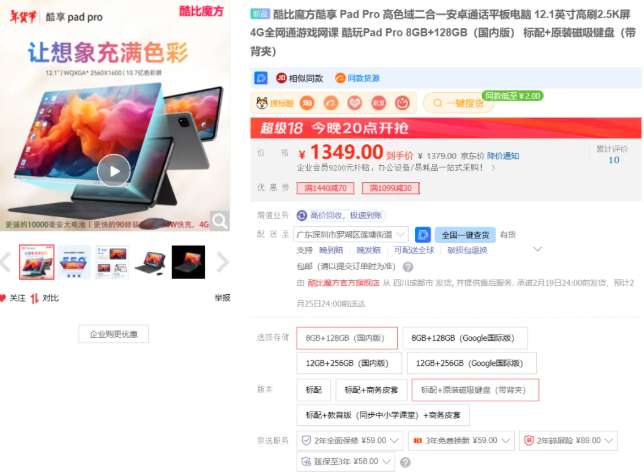The height and width of the screenshot is (474, 644).
Task: Expand the delivery support options chevron
Action: [x=537, y=249]
